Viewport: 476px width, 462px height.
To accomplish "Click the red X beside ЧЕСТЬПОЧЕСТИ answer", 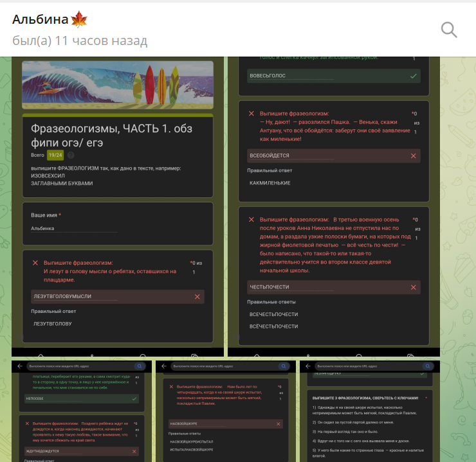I will point(414,288).
